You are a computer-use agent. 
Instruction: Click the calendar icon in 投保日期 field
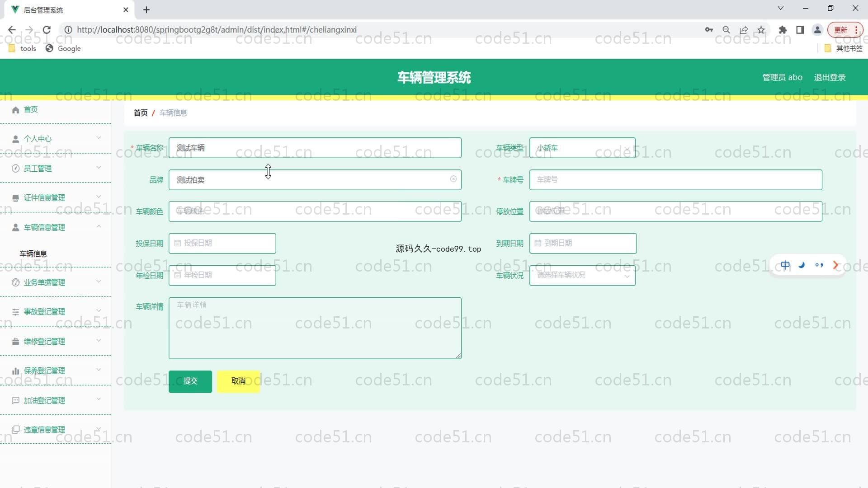click(x=178, y=243)
